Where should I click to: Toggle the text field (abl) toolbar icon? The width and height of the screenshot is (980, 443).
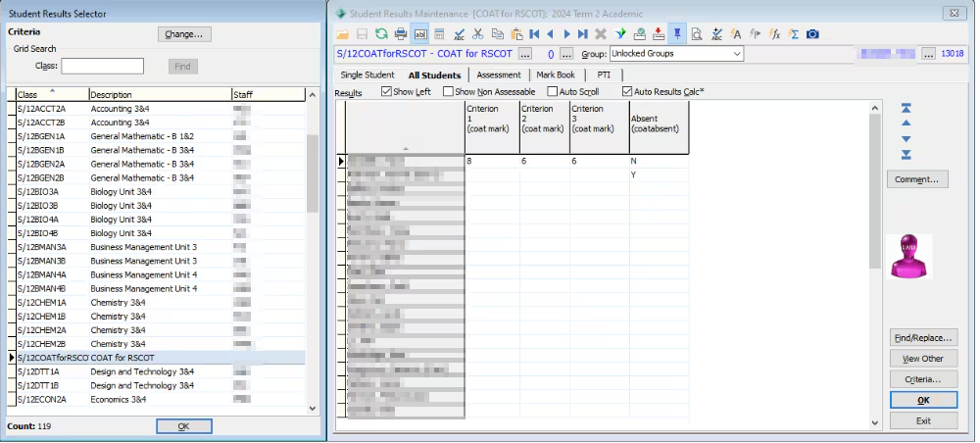(420, 34)
